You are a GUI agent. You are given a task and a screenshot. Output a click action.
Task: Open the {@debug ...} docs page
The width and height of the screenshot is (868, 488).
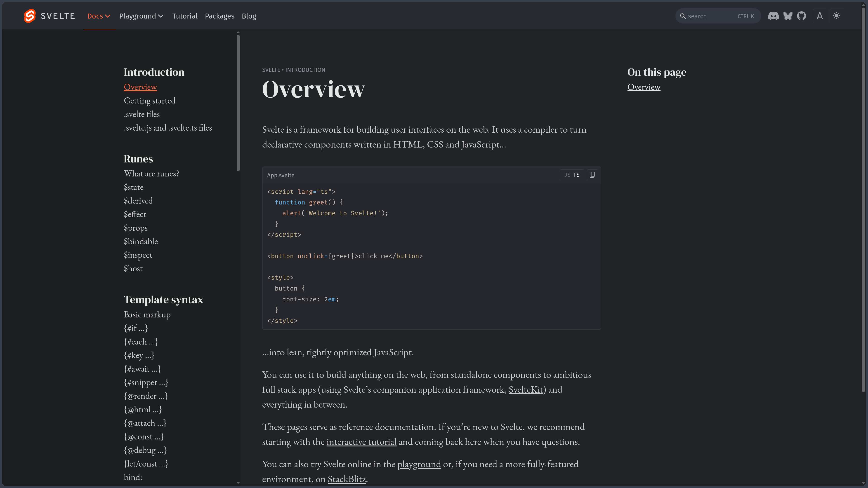coord(145,450)
